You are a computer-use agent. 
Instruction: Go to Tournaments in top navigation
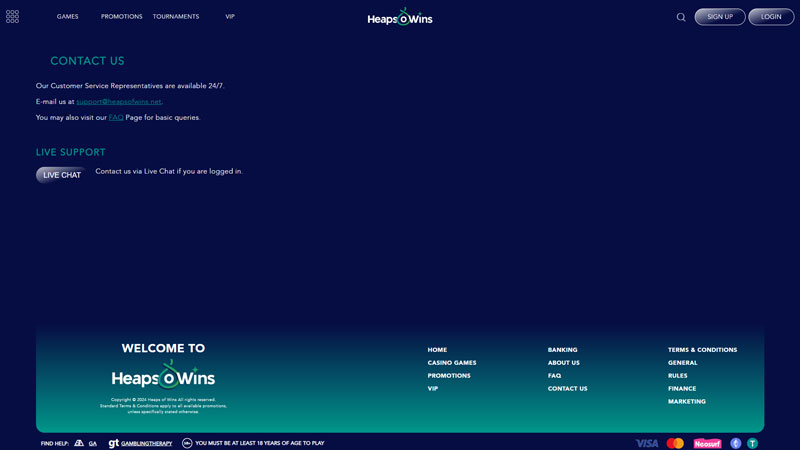click(x=176, y=17)
